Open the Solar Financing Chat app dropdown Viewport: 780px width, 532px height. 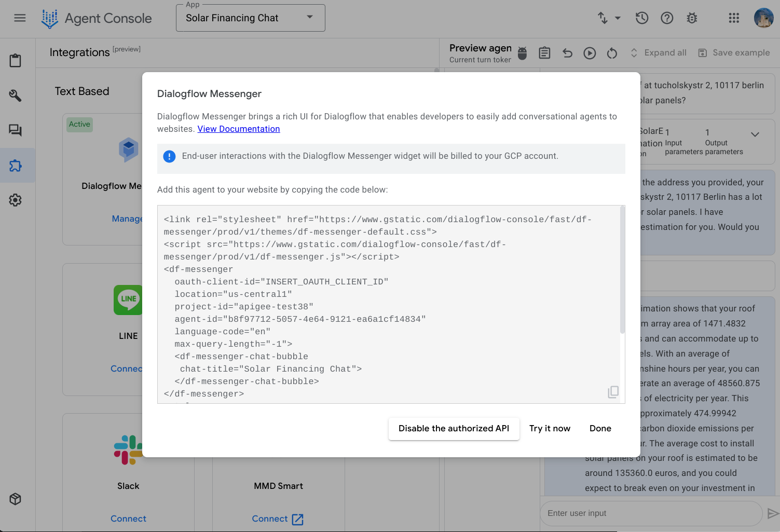tap(250, 18)
